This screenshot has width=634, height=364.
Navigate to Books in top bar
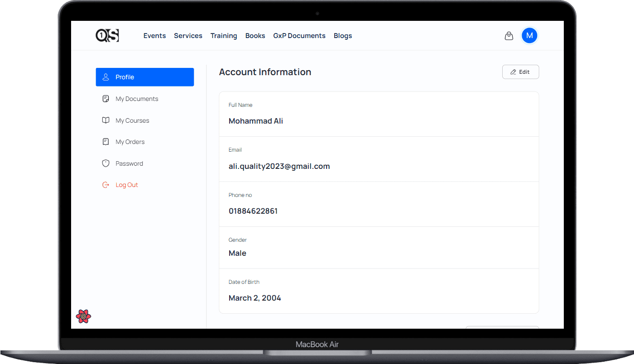[x=255, y=36]
